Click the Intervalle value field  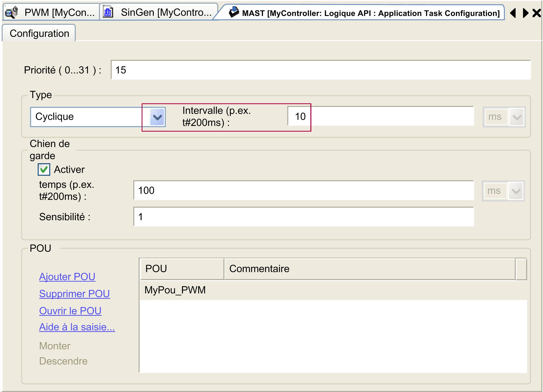(x=380, y=116)
